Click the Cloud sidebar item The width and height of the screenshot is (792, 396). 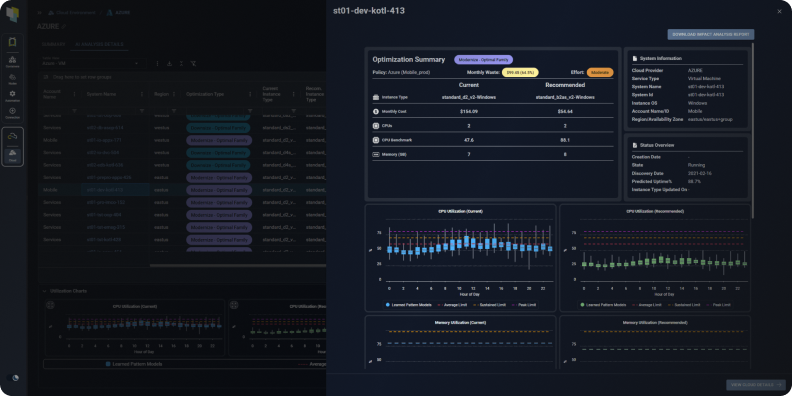13,155
